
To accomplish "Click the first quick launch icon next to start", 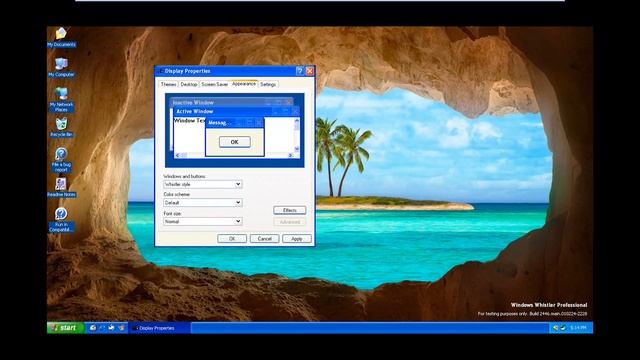I will (x=93, y=328).
